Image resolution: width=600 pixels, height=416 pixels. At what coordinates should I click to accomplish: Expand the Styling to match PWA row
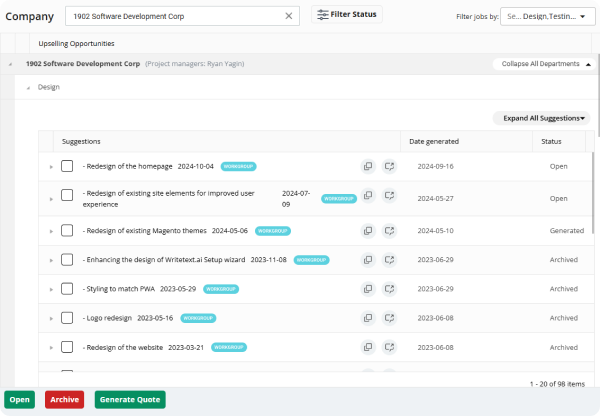click(51, 289)
